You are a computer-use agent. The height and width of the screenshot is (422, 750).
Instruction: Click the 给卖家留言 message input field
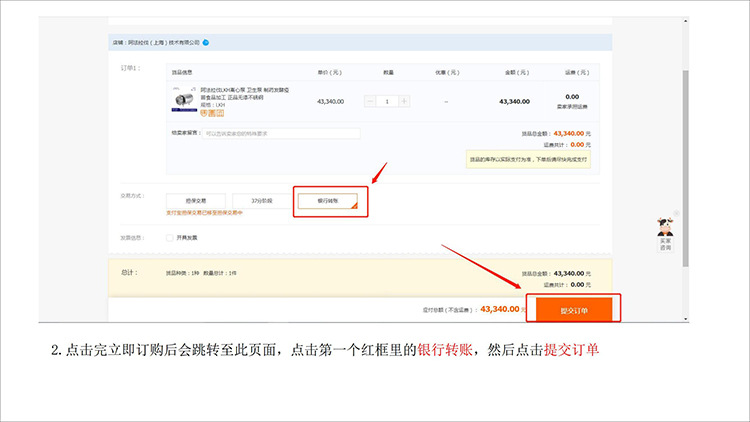(x=281, y=133)
